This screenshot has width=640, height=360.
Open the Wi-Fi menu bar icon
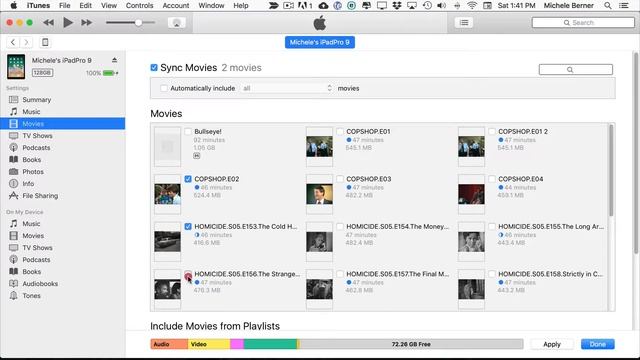pos(472,5)
